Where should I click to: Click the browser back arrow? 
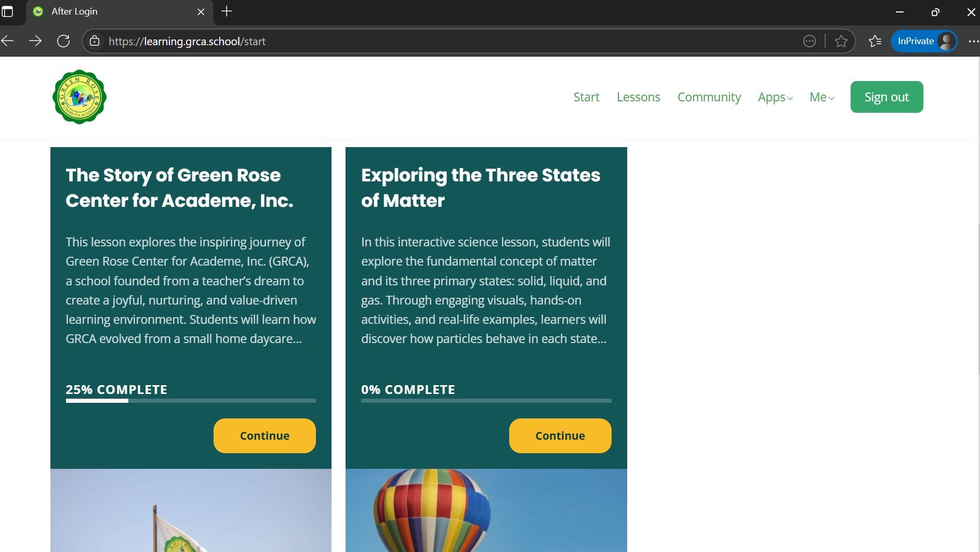point(8,41)
